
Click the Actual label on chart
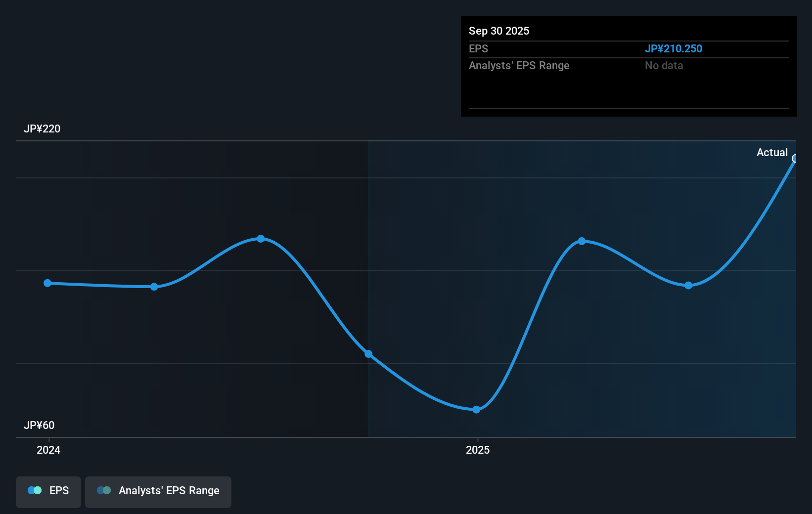click(772, 153)
